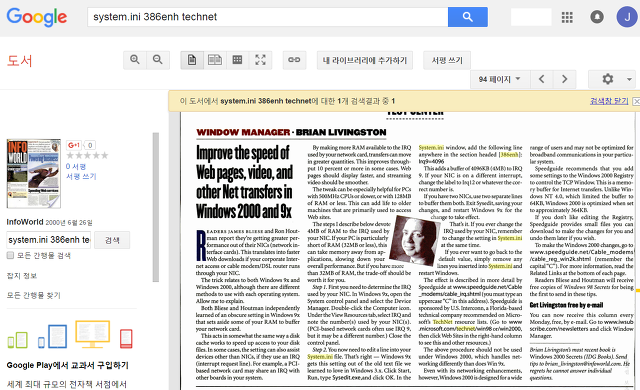This screenshot has height=390, width=640.
Task: Open the 94 페이지 page dropdown
Action: click(x=500, y=79)
